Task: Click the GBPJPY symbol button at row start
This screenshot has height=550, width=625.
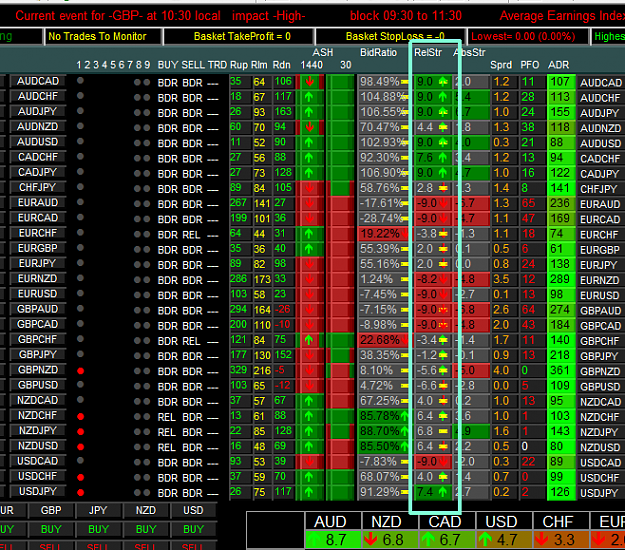Action: [x=38, y=355]
